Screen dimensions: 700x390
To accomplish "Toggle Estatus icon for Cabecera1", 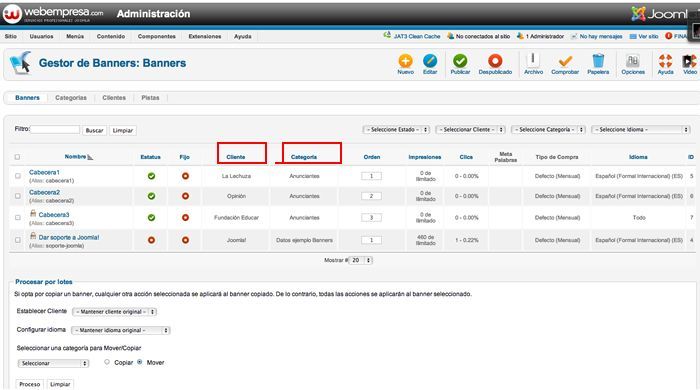I will point(151,176).
